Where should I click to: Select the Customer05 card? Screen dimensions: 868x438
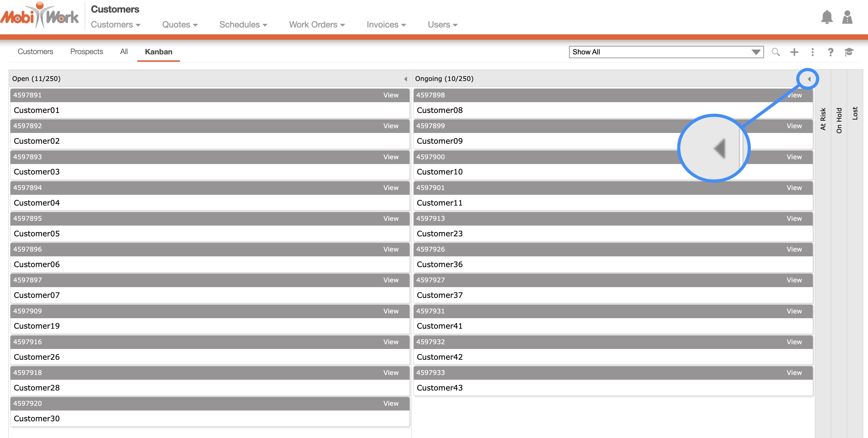[210, 233]
